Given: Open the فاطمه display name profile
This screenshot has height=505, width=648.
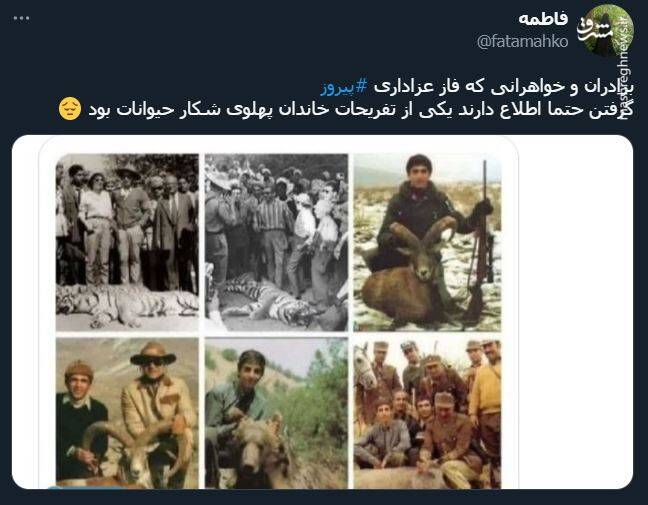Looking at the screenshot, I should pos(543,19).
